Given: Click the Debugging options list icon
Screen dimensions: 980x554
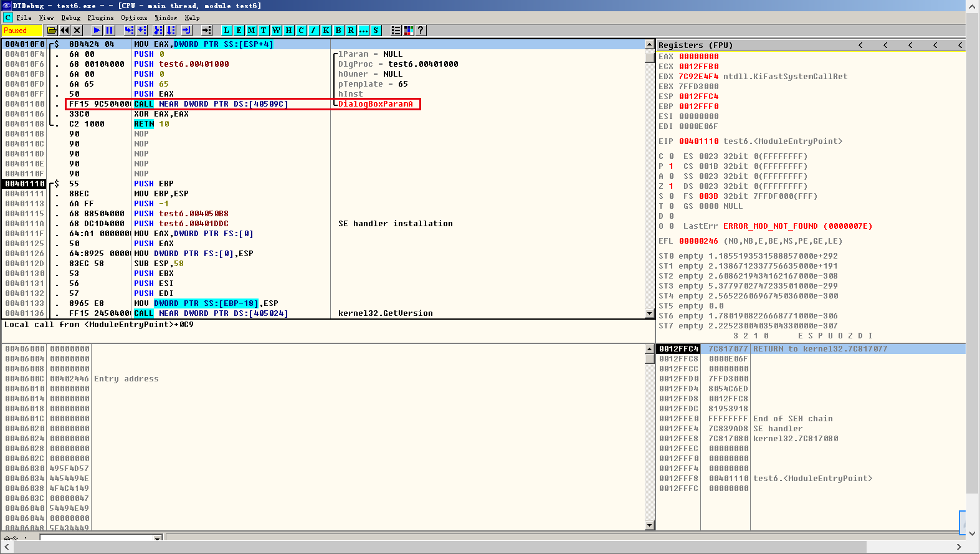Looking at the screenshot, I should 396,30.
